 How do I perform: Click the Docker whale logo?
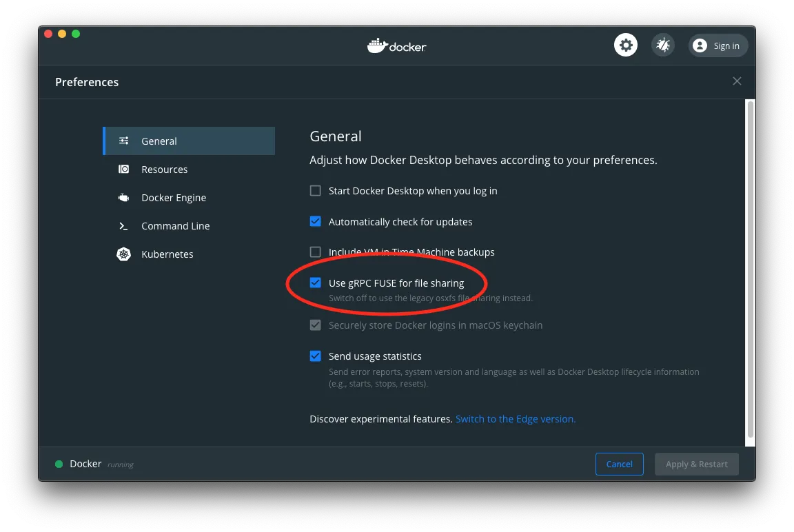click(x=396, y=45)
